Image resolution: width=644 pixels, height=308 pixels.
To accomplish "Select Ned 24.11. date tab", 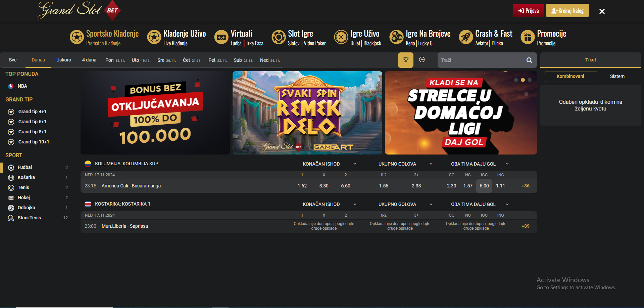I will click(270, 60).
